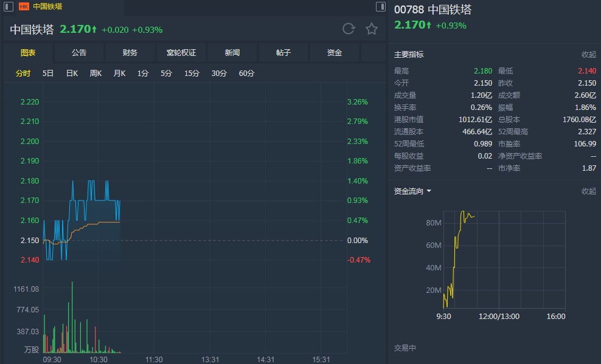Select the 周K chart period
Screen dimensions: 601x364
[96, 74]
